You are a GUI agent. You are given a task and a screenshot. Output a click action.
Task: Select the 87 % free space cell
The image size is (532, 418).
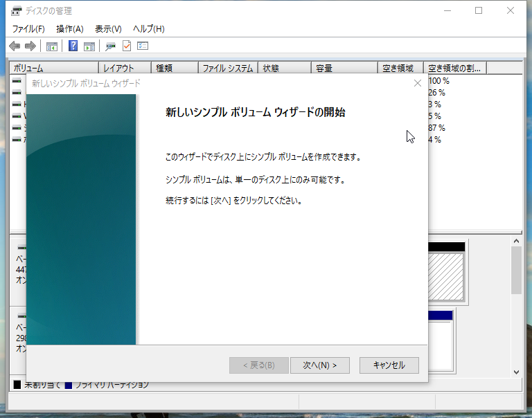click(436, 128)
